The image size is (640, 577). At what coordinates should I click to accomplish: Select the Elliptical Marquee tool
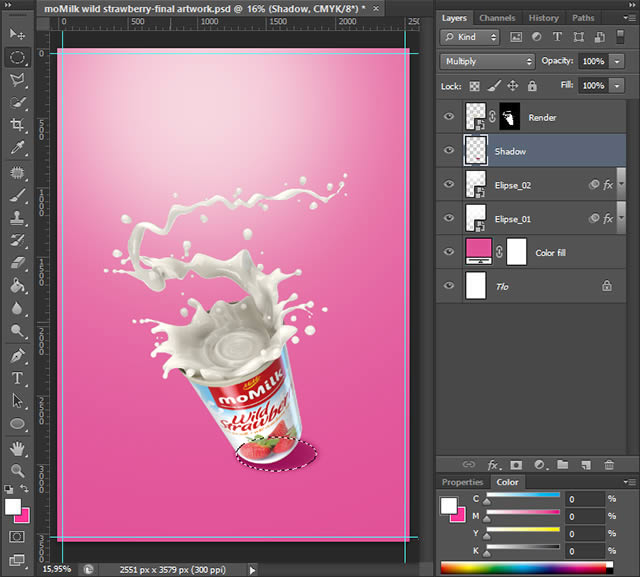(x=17, y=57)
